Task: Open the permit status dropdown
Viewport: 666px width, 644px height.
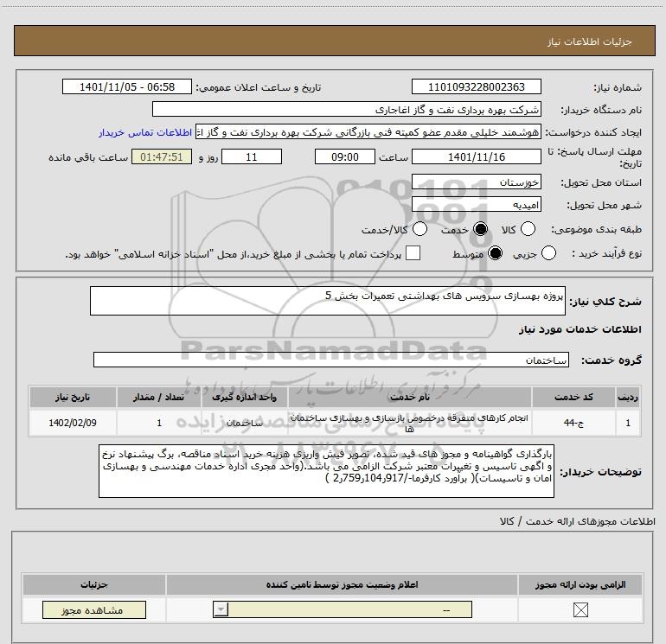Action: (343, 610)
